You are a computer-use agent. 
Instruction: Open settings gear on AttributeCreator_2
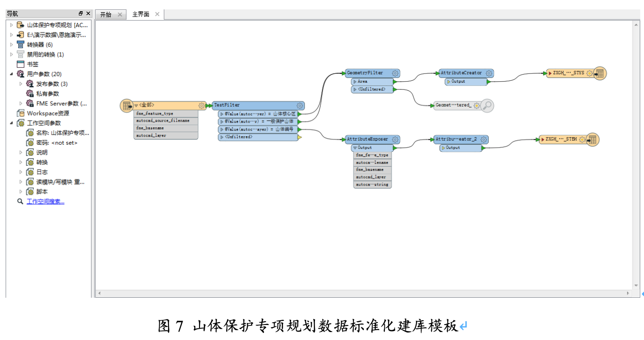tap(483, 139)
